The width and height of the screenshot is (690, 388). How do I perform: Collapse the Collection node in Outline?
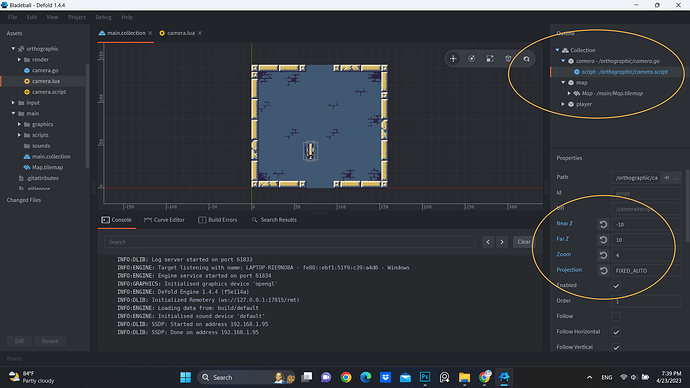click(x=557, y=50)
